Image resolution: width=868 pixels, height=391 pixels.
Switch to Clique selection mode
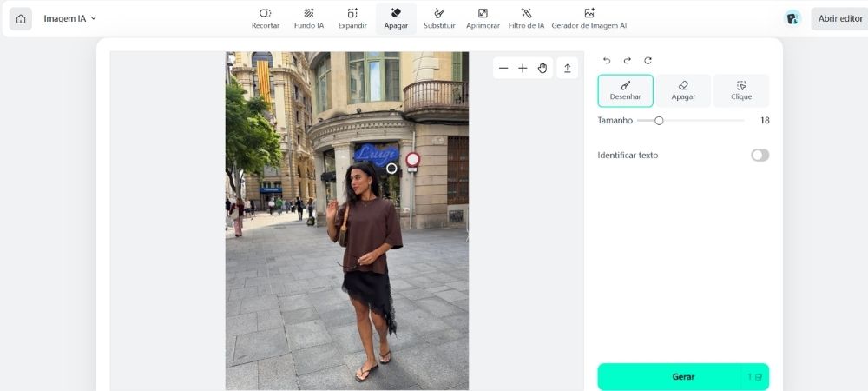741,91
